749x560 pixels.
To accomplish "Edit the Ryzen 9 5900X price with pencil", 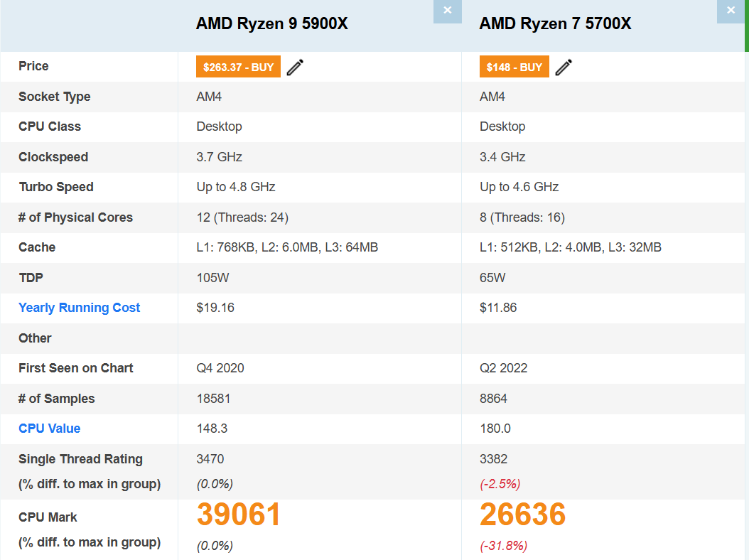I will 295,67.
